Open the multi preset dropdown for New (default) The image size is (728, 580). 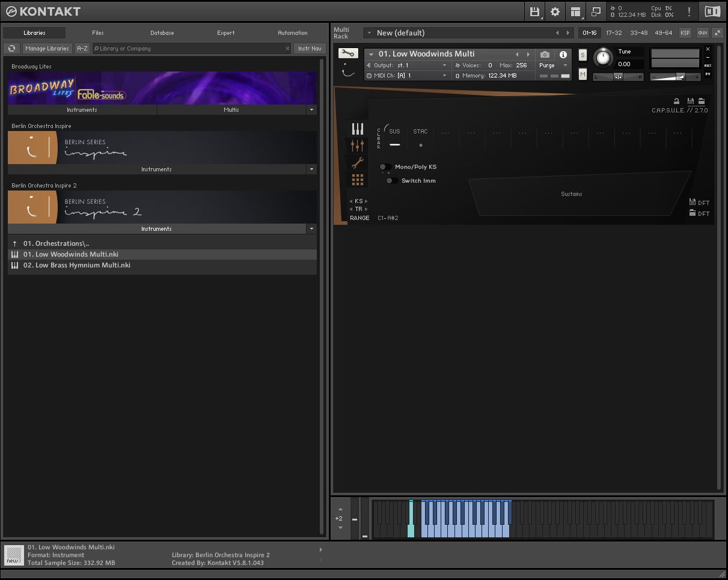coord(369,33)
